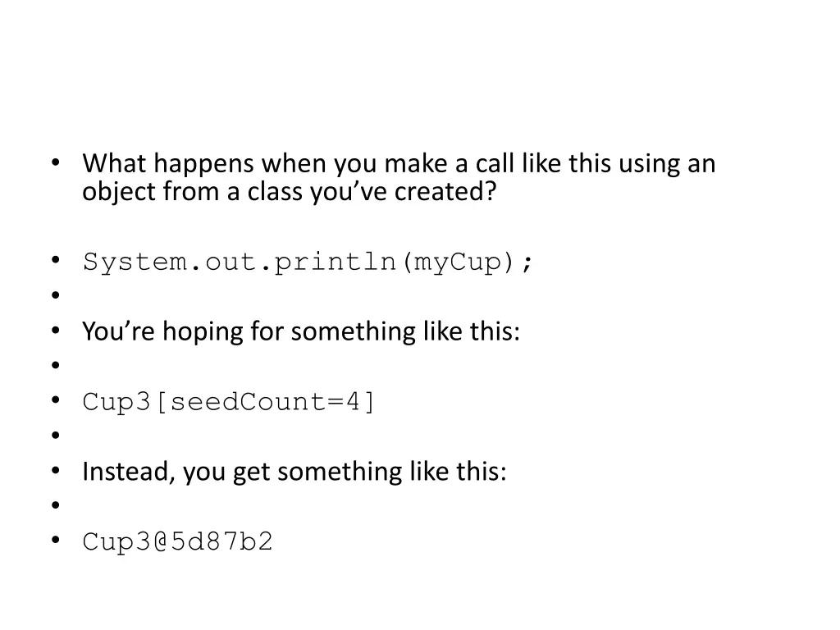Viewport: 840px width, 630px height.
Task: Click the System.out.println(myCup); code line
Action: pyautogui.click(x=308, y=262)
